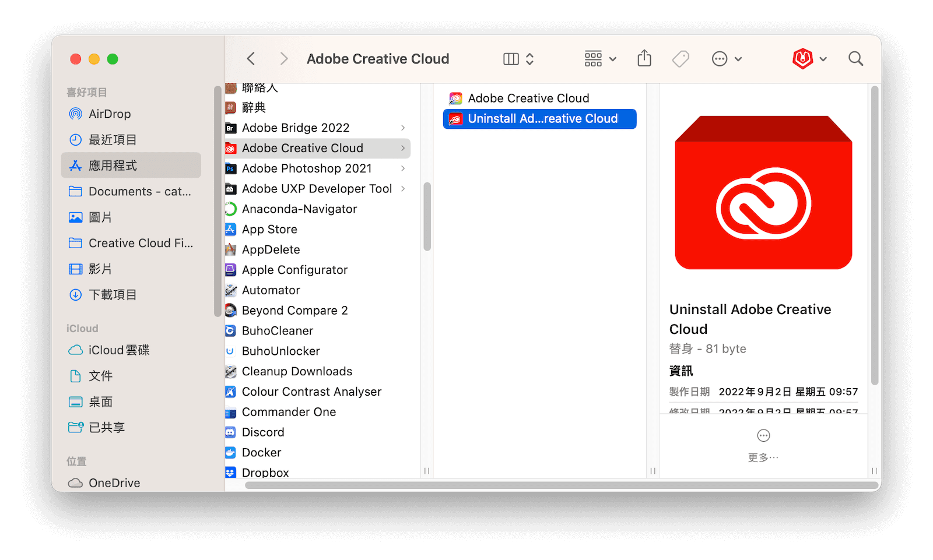
Task: Select the Automator application
Action: [271, 290]
